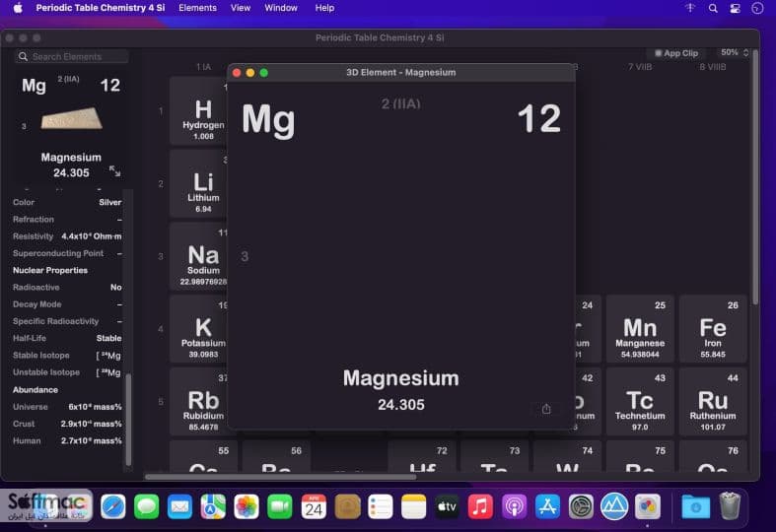Open Safari from the dock

pos(112,506)
